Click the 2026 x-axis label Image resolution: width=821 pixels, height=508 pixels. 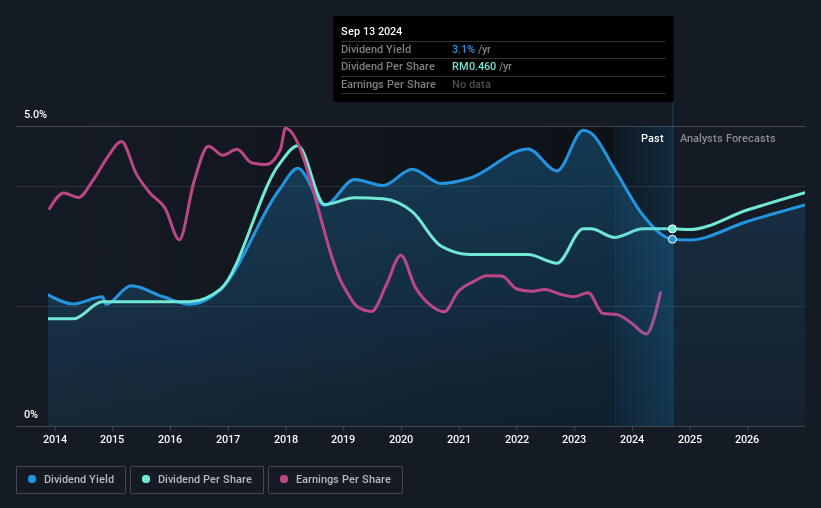[747, 439]
